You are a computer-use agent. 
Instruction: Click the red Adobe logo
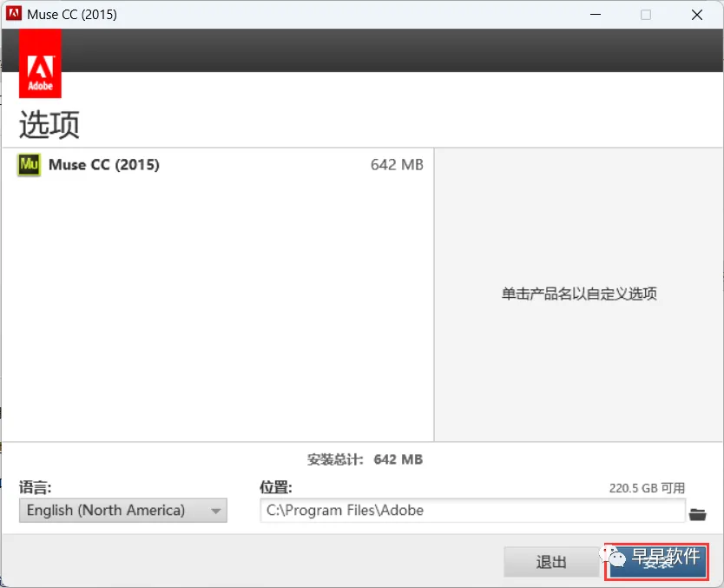40,63
